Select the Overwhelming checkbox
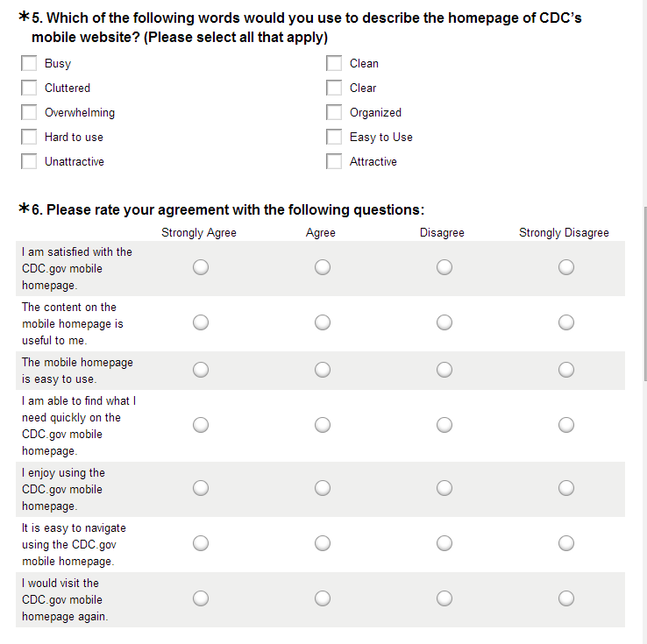Viewport: 647px width, 644px height. tap(30, 113)
